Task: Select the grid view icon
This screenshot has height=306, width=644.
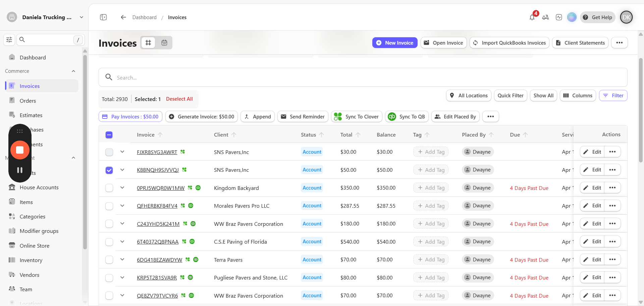Action: [x=148, y=43]
